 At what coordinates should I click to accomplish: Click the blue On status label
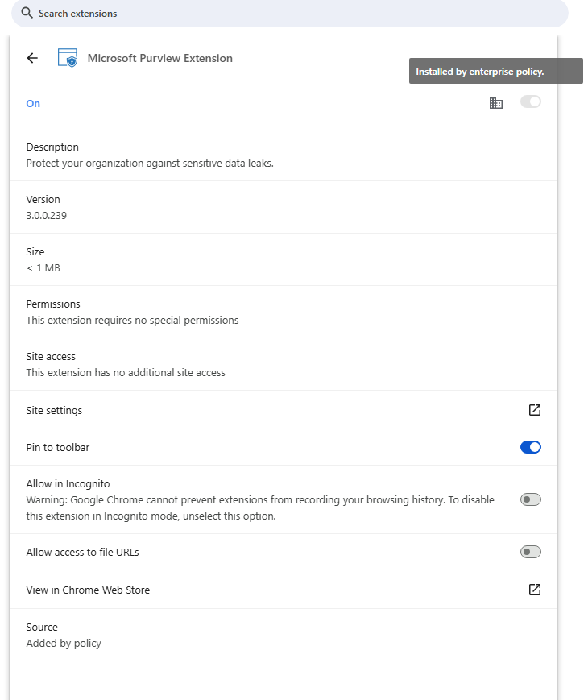pos(33,104)
